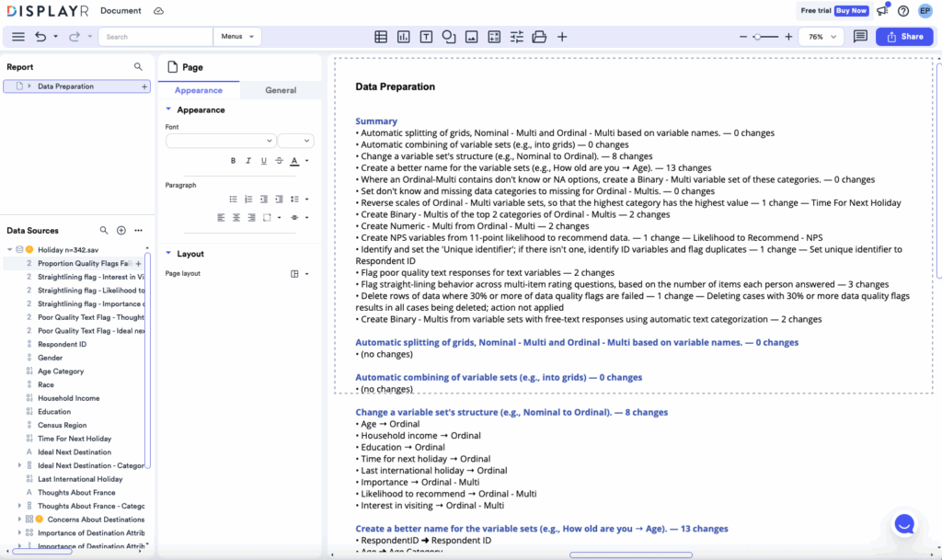
Task: Open the print/export icon in toolbar
Action: point(539,37)
